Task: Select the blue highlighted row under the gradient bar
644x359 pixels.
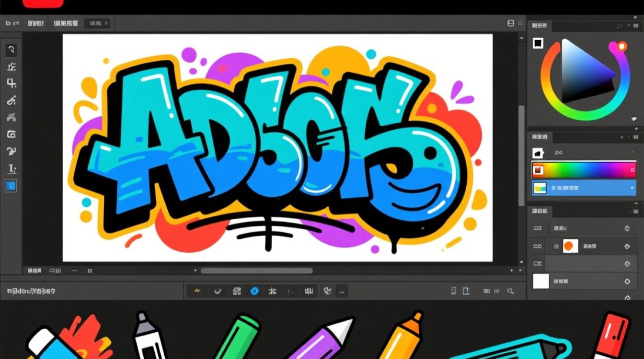Action: [x=584, y=188]
